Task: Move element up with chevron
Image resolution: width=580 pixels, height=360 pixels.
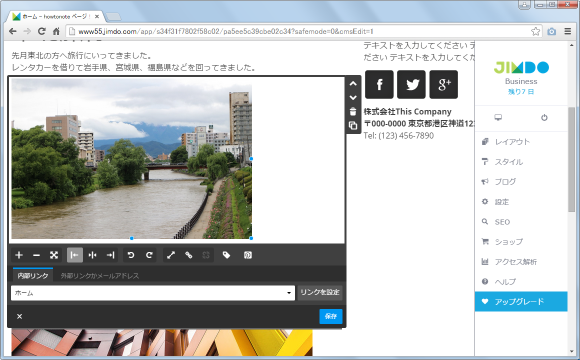Action: coord(353,84)
